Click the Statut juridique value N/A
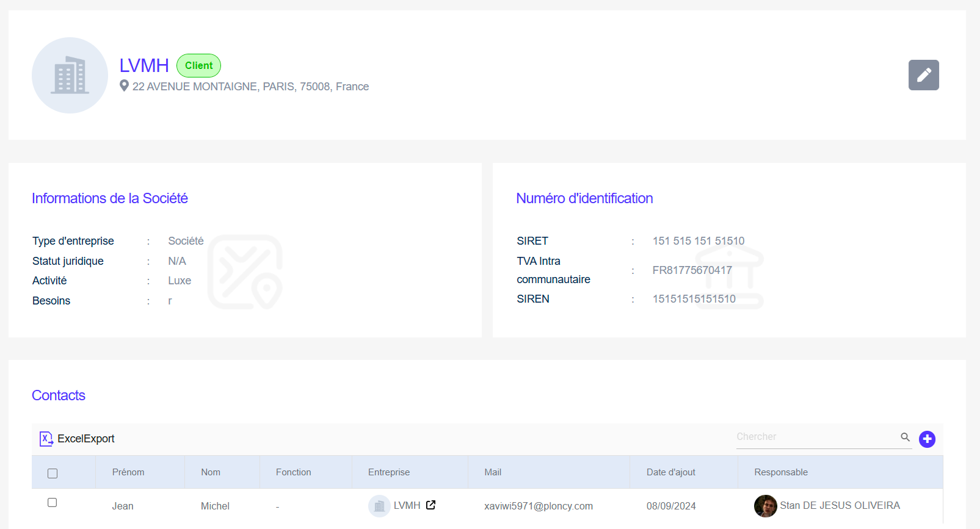 click(177, 261)
